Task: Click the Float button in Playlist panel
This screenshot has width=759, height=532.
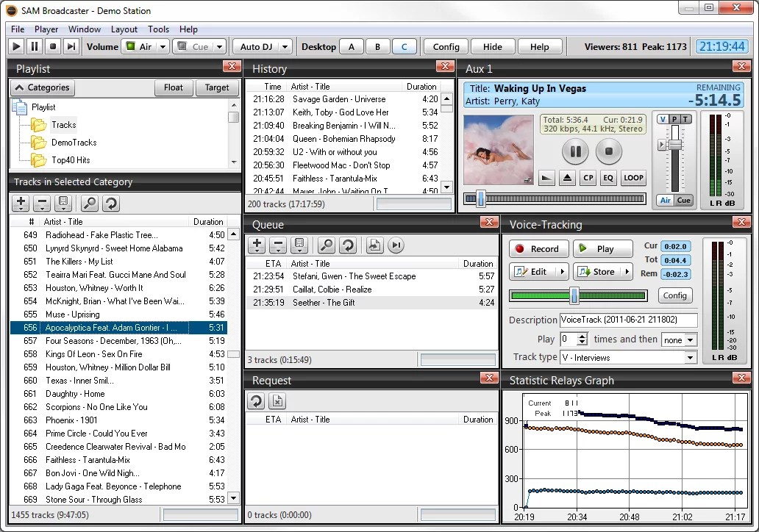Action: point(174,87)
